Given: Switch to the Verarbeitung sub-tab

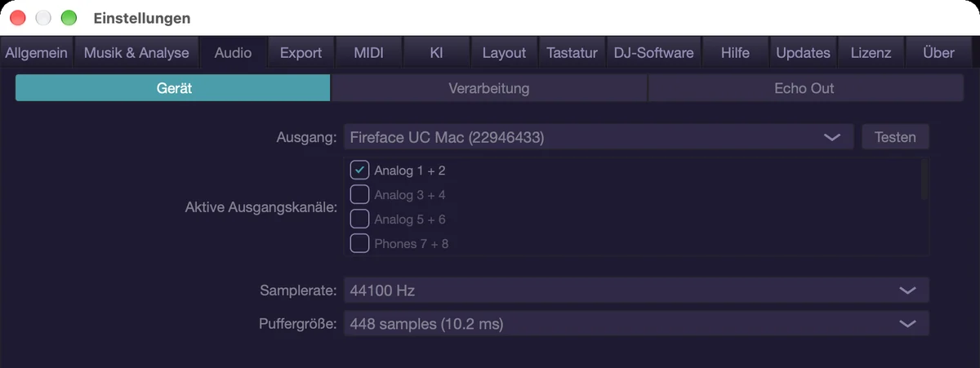Looking at the screenshot, I should coord(489,88).
